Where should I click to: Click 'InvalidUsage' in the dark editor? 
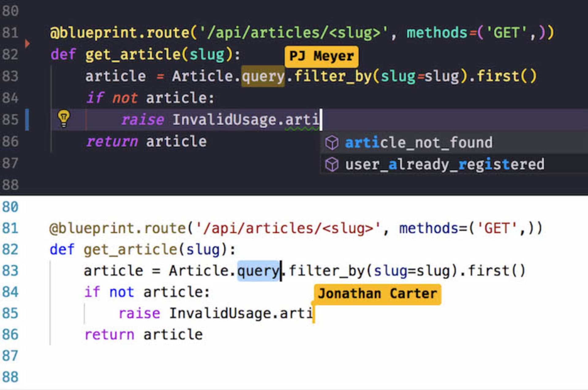coord(224,120)
